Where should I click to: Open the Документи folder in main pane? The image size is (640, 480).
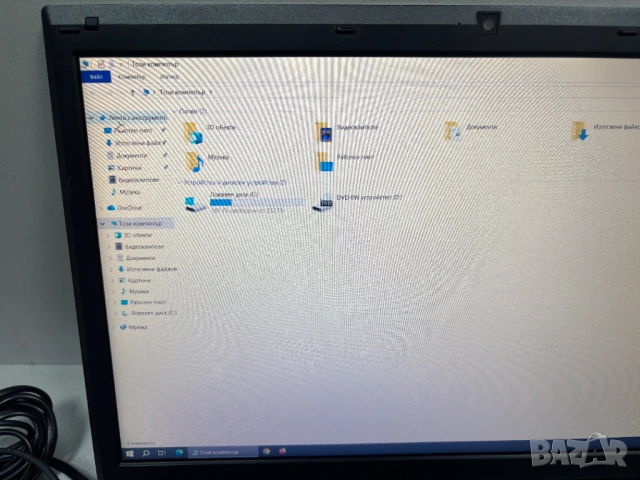pos(470,131)
